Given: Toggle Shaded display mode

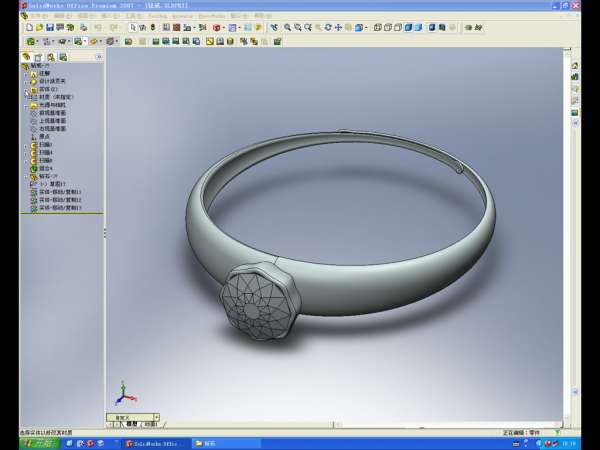Looking at the screenshot, I should click(418, 28).
